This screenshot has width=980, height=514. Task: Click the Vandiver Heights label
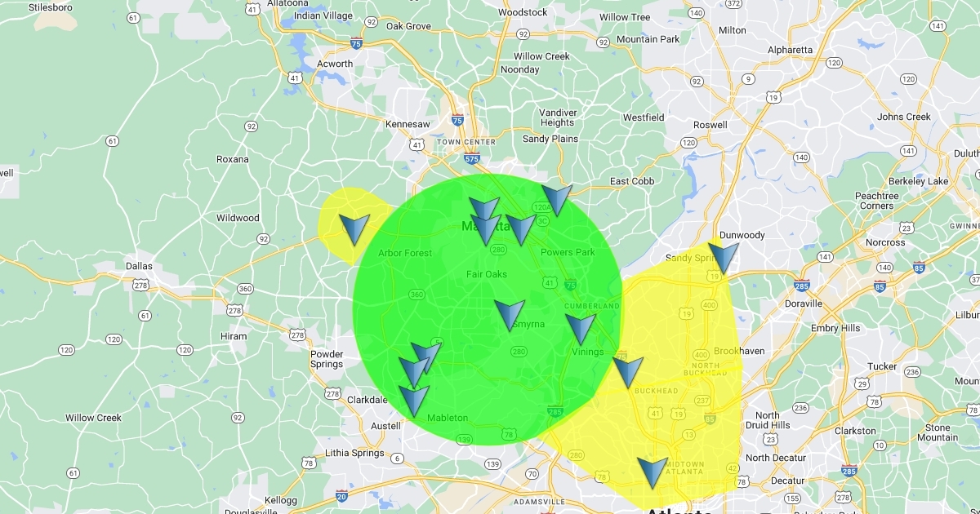(x=558, y=117)
